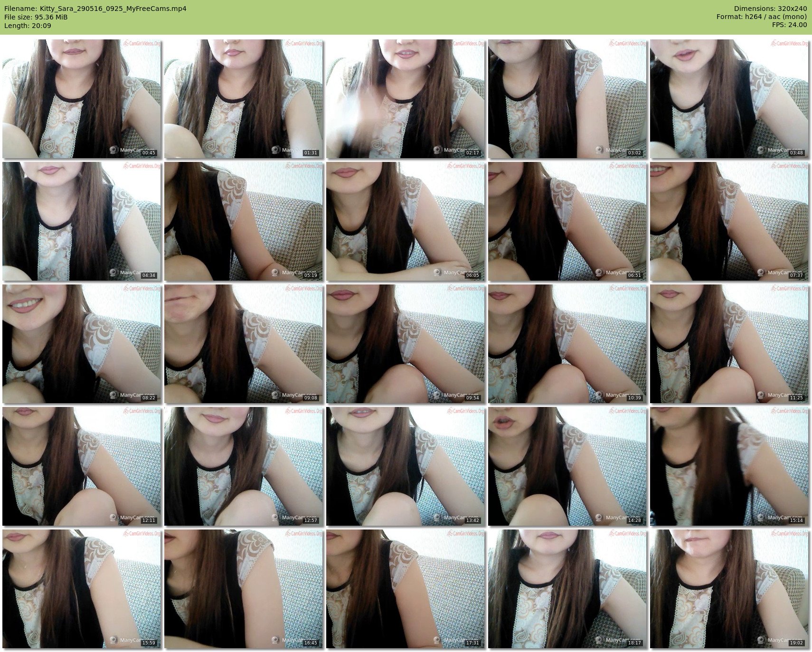Screen dimensions: 812x652
Task: Choose the thumbnail at 03:48
Action: [x=729, y=98]
